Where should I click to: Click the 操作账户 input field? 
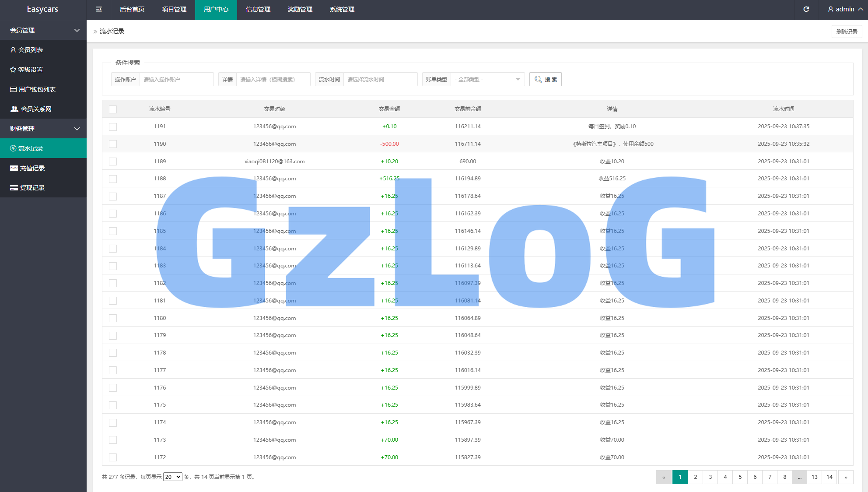coord(176,79)
